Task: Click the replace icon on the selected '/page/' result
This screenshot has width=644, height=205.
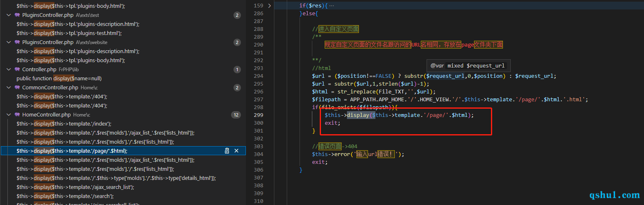Action: [227, 151]
